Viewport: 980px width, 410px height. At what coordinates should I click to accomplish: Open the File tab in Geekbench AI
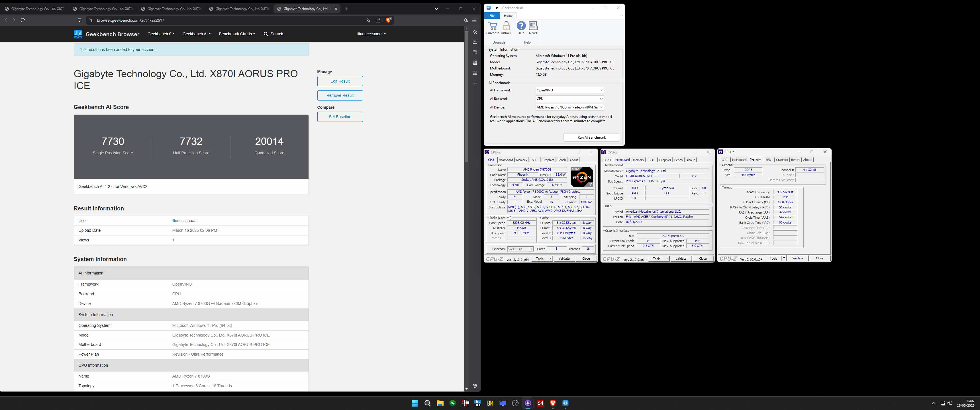point(492,16)
